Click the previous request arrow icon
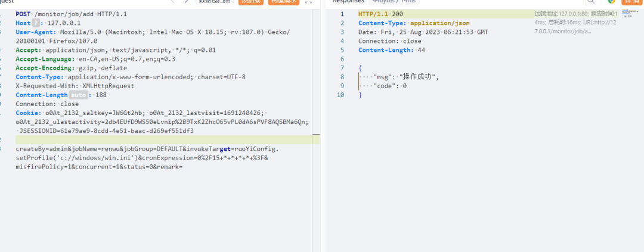644x252 pixels. [x=173, y=2]
